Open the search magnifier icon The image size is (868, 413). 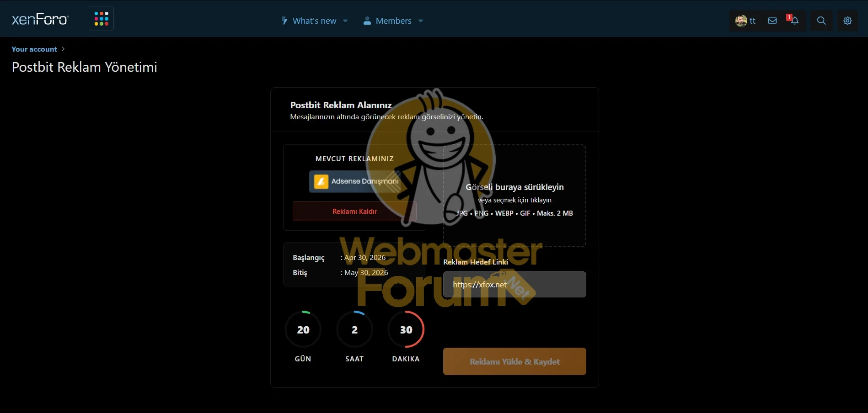coord(821,21)
